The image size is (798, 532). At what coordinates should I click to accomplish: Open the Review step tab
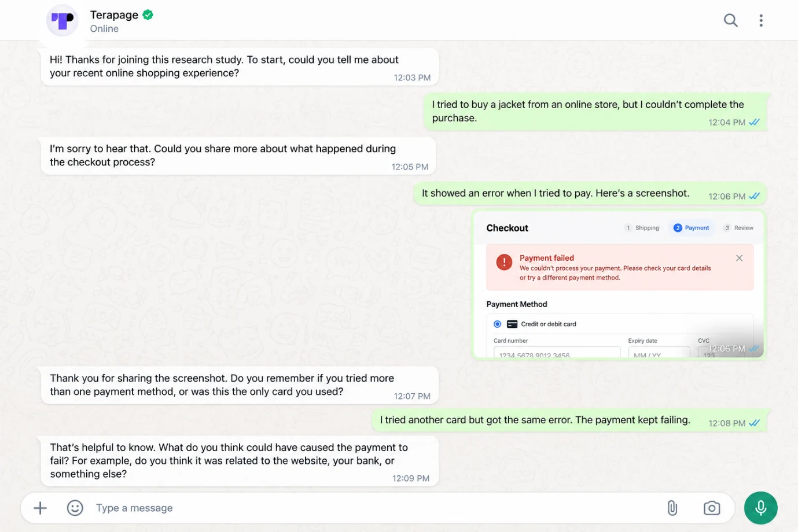[738, 228]
